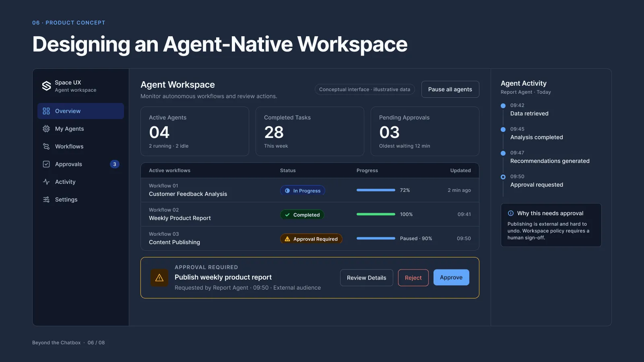Viewport: 644px width, 362px height.
Task: Open the Active Agents 04 card
Action: [195, 131]
